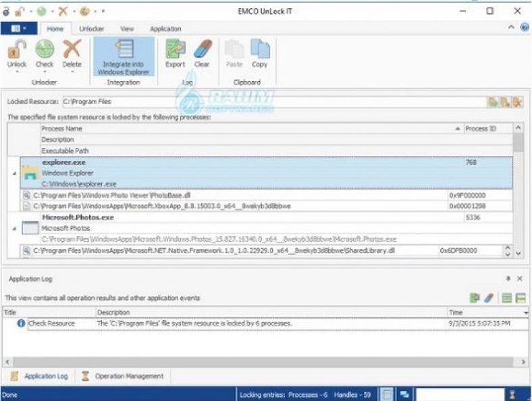The height and width of the screenshot is (401, 532).
Task: Collapse the explorer.exe process row
Action: pyautogui.click(x=14, y=173)
